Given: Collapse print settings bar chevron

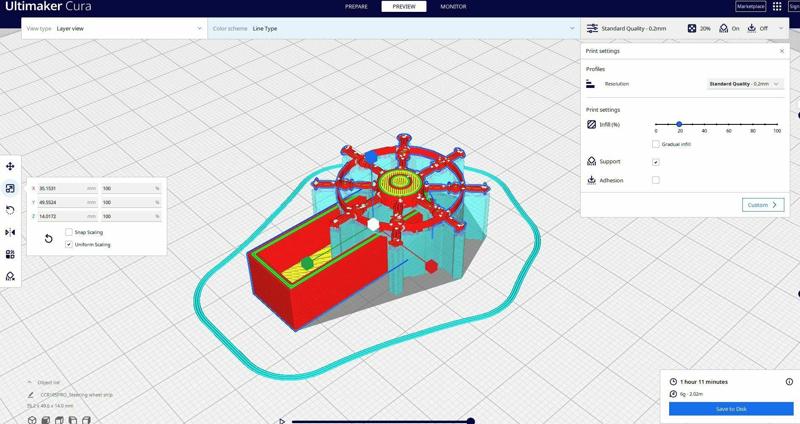Looking at the screenshot, I should (781, 29).
